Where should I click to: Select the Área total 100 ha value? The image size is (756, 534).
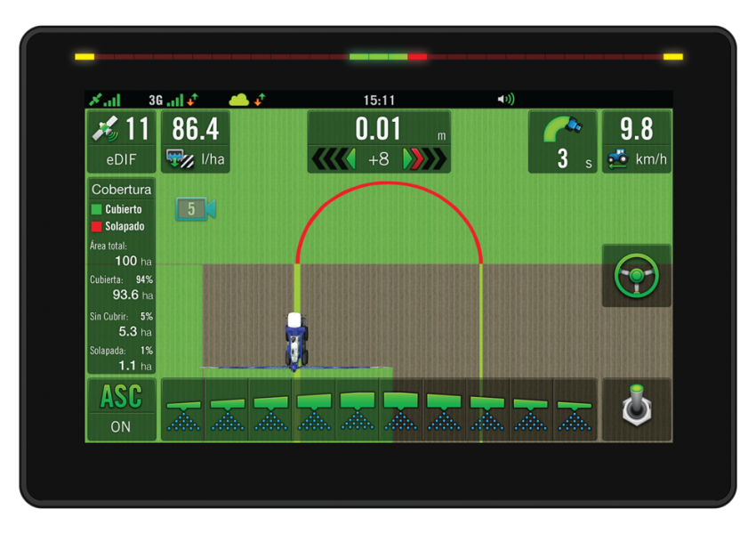133,261
